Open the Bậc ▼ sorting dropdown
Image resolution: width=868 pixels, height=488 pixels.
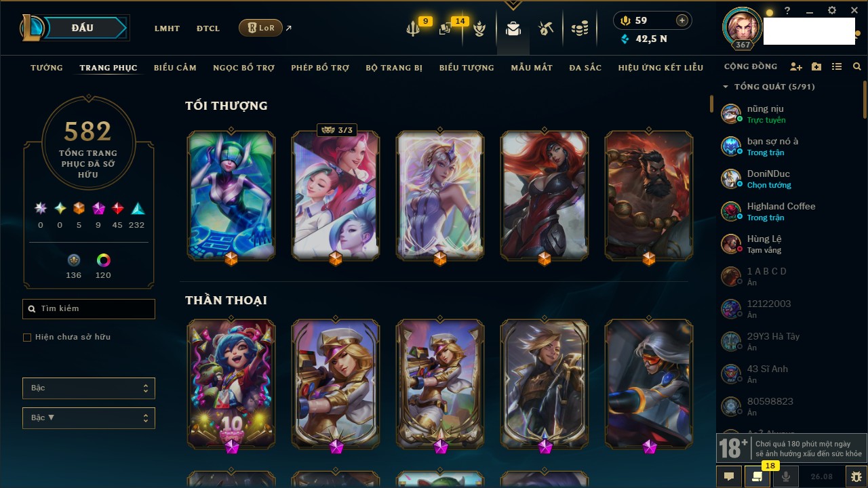(x=89, y=418)
